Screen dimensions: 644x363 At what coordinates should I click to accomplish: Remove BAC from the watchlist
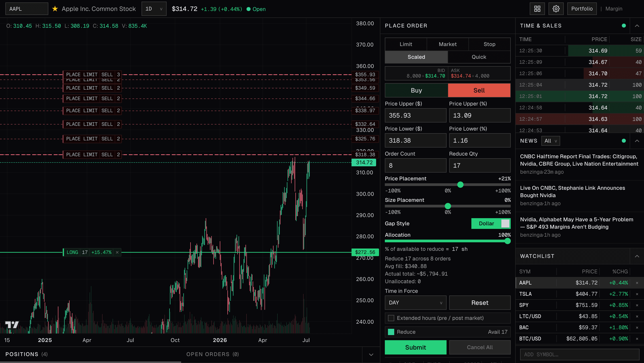(x=637, y=327)
